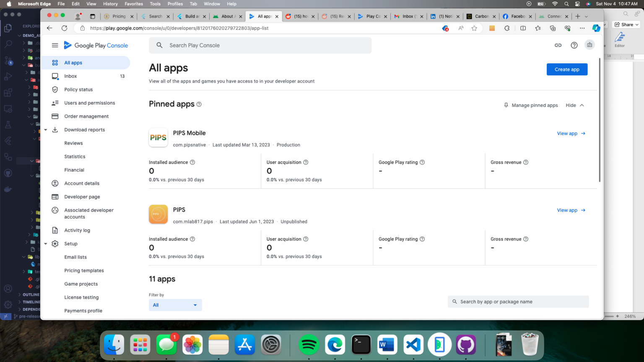Open the Installed audience tooltip for PIPS Mobile
Viewport: 644px width, 362px height.
point(192,162)
